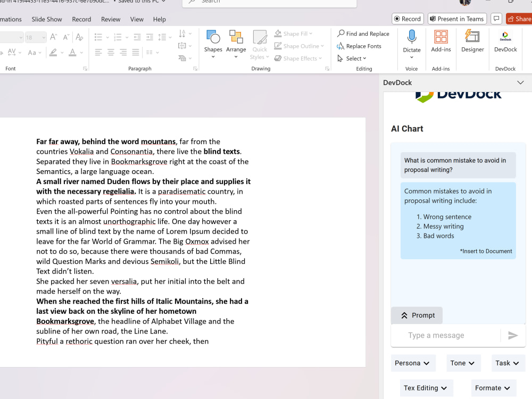
Task: Increase the list indent level
Action: point(149,37)
